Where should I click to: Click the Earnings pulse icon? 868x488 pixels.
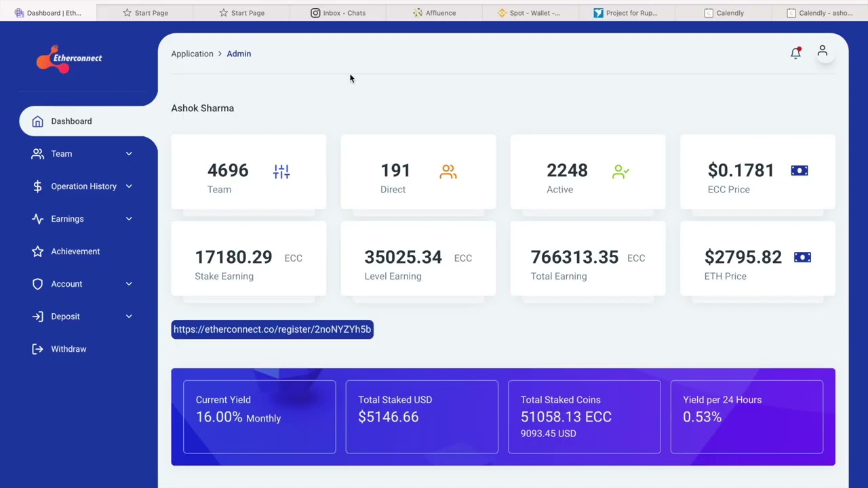tap(37, 219)
